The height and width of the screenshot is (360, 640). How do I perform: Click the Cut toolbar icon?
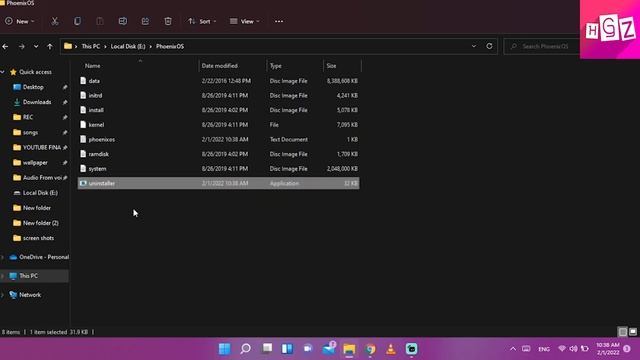(x=55, y=21)
